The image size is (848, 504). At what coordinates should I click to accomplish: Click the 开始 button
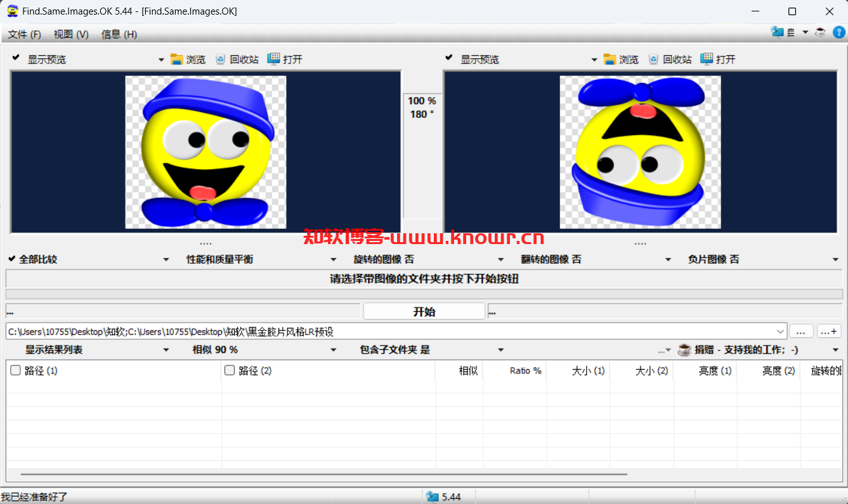point(424,311)
